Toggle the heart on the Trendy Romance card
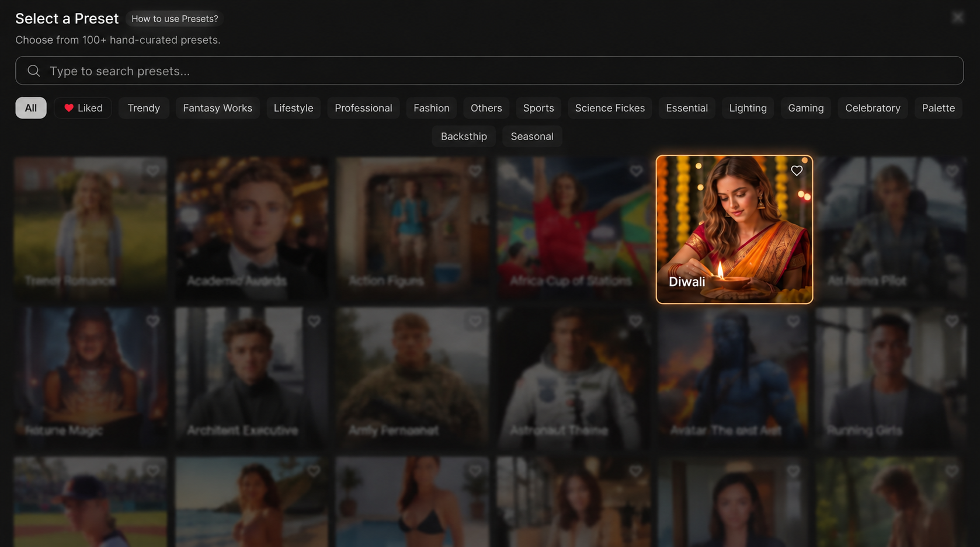The image size is (980, 547). pyautogui.click(x=153, y=171)
